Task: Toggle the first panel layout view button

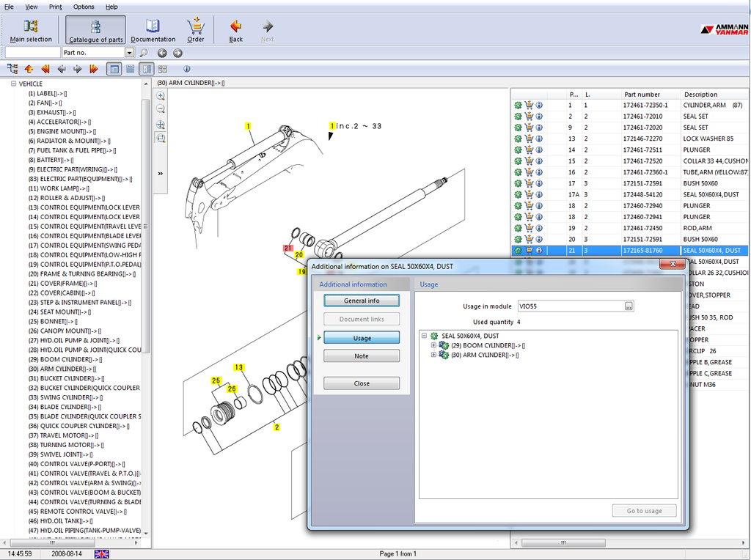Action: coord(114,69)
